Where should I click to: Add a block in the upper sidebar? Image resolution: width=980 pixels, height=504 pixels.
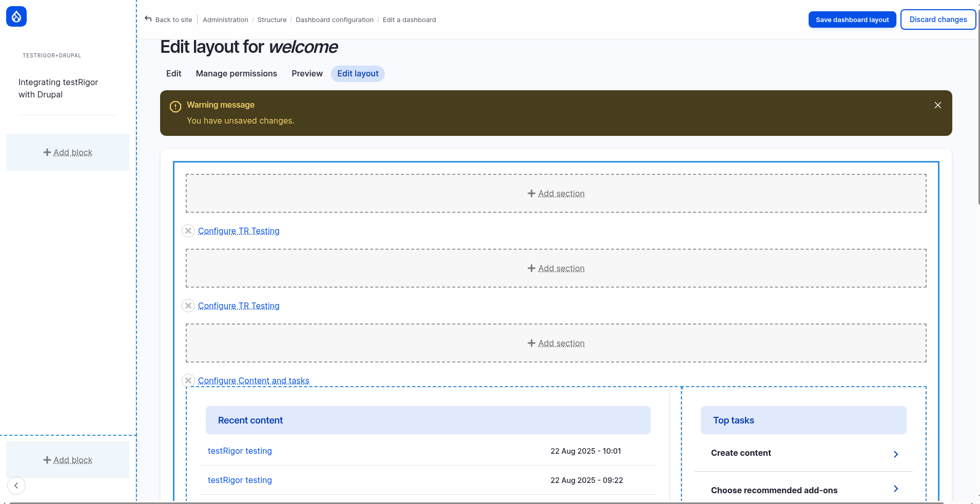tap(68, 153)
